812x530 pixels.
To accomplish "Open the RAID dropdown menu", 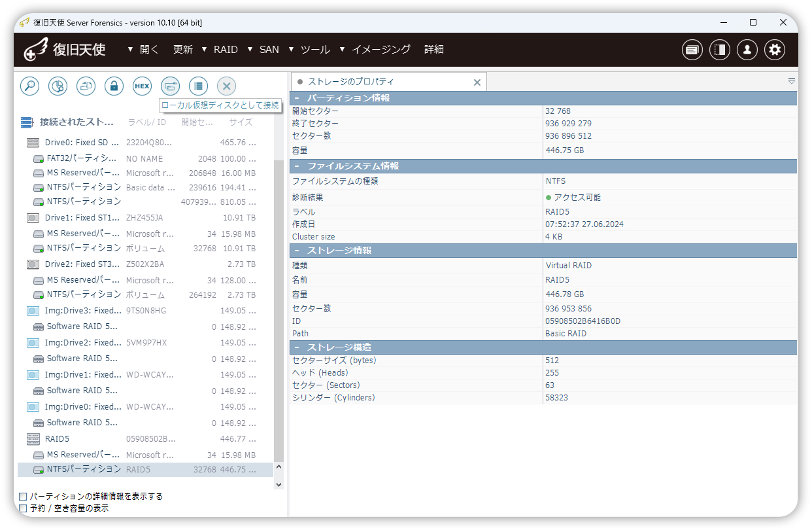I will (x=220, y=50).
